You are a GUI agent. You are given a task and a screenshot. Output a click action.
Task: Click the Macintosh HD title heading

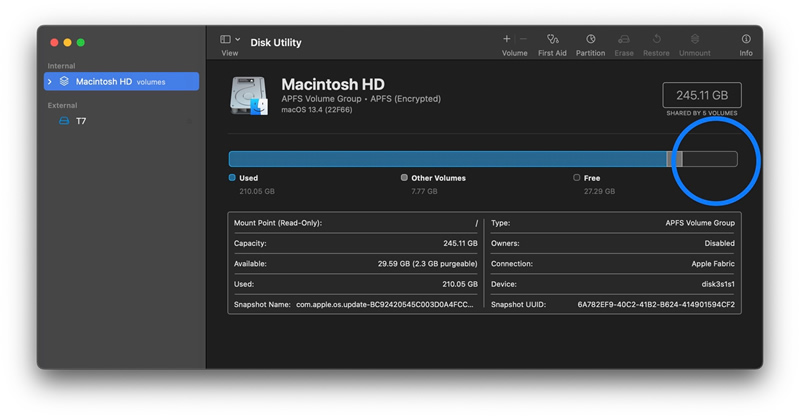pyautogui.click(x=333, y=84)
